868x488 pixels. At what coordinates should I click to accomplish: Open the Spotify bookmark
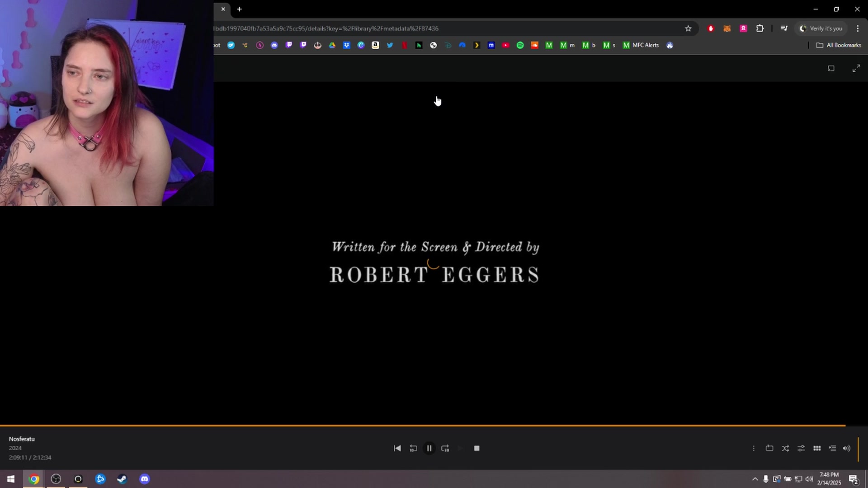pos(520,45)
